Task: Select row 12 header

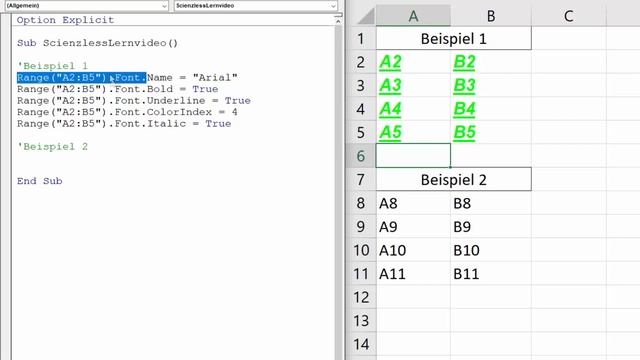Action: [361, 297]
